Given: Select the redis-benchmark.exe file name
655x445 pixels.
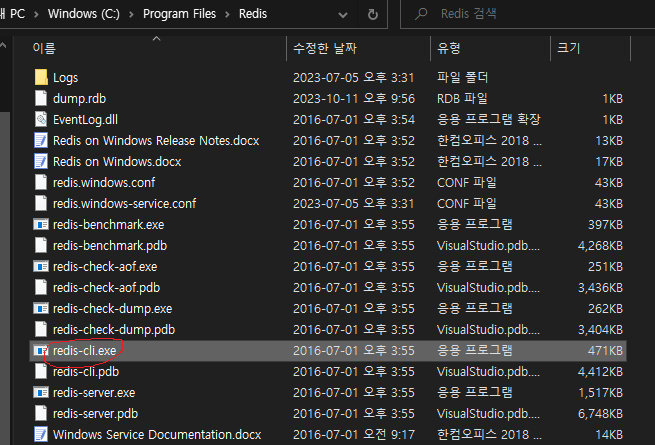Looking at the screenshot, I should pos(108,224).
